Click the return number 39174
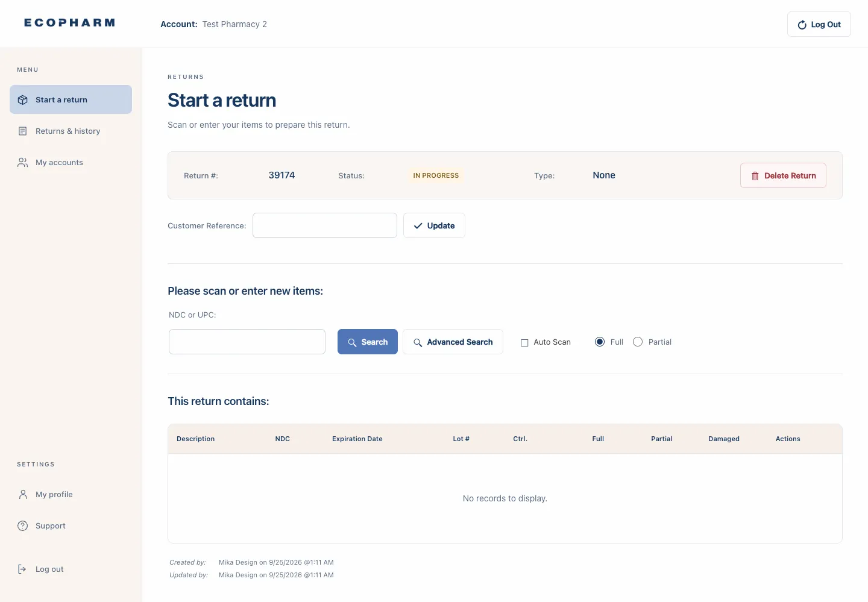Screen dimensions: 868x602 (x=281, y=175)
